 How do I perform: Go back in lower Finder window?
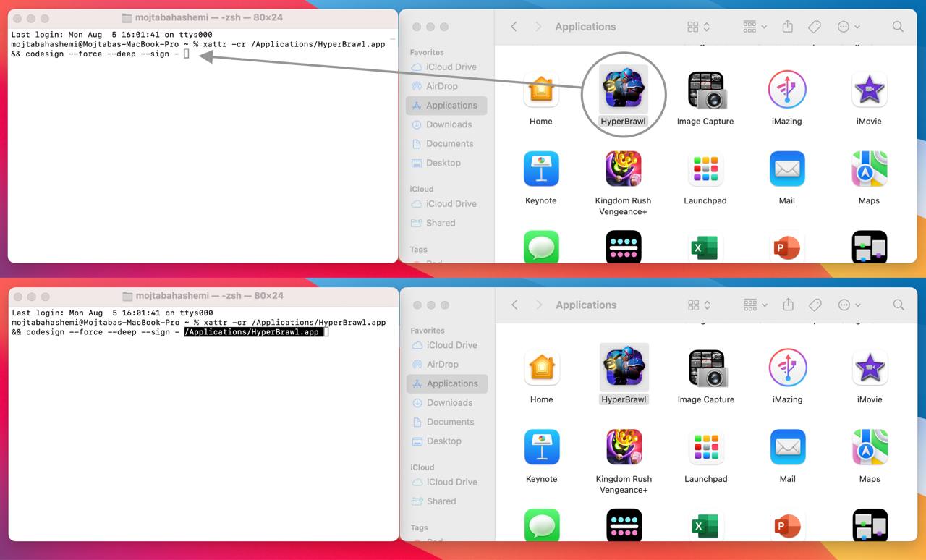pos(514,305)
